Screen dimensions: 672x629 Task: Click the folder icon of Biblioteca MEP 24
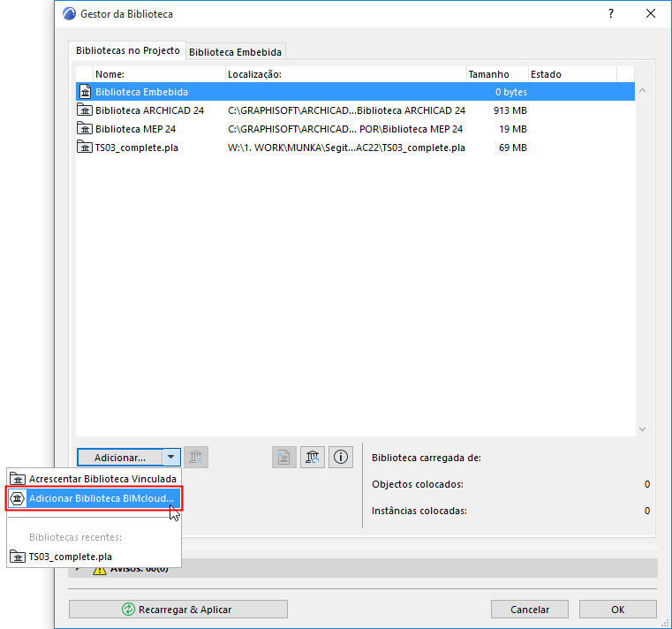(x=85, y=129)
